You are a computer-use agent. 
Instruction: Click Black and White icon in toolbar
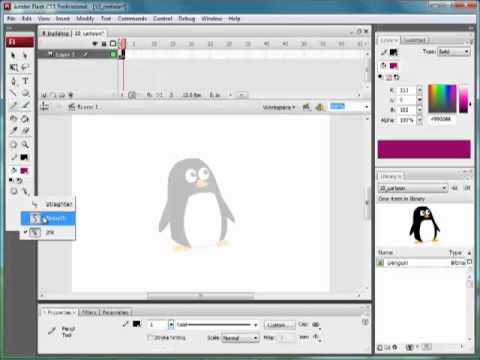(x=12, y=181)
